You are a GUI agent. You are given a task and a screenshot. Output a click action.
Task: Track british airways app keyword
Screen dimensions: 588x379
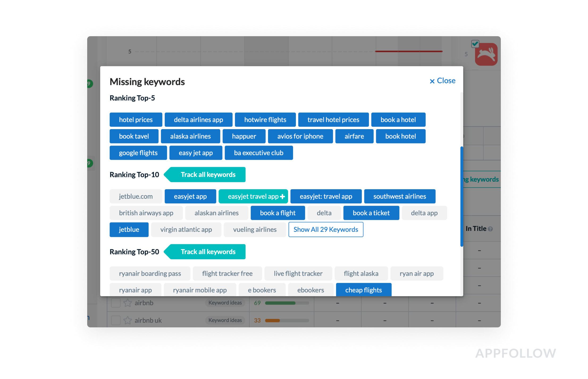pyautogui.click(x=146, y=213)
